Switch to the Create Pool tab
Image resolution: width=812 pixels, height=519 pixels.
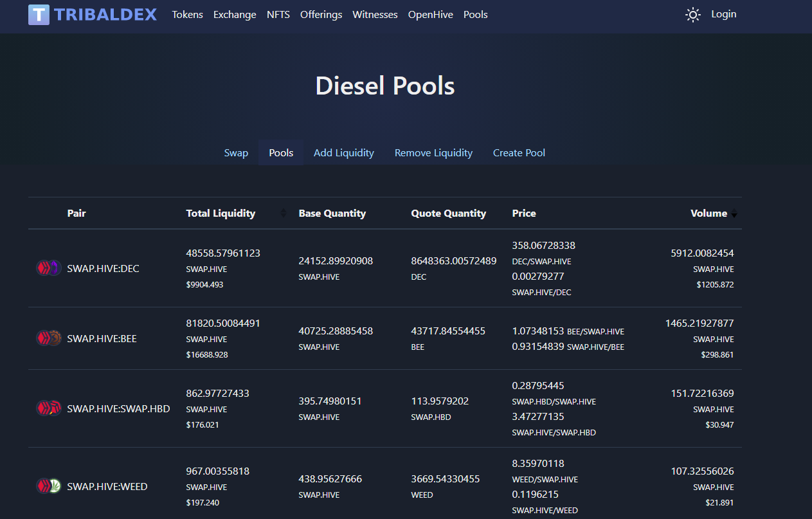(519, 153)
